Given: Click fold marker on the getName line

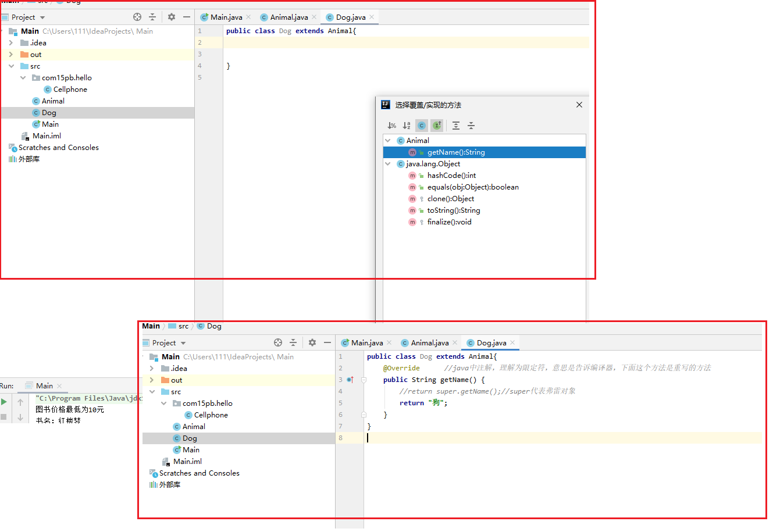Looking at the screenshot, I should [x=364, y=380].
